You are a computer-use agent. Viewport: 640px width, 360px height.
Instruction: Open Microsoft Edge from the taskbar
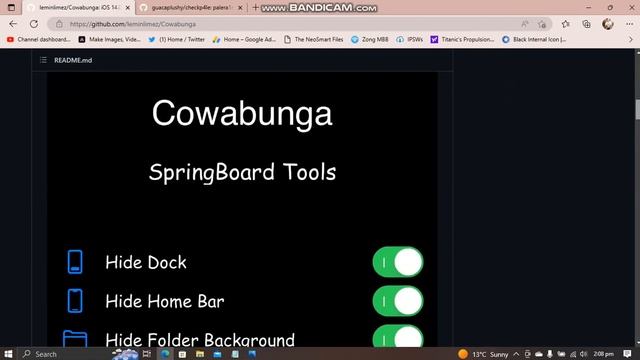[x=165, y=354]
